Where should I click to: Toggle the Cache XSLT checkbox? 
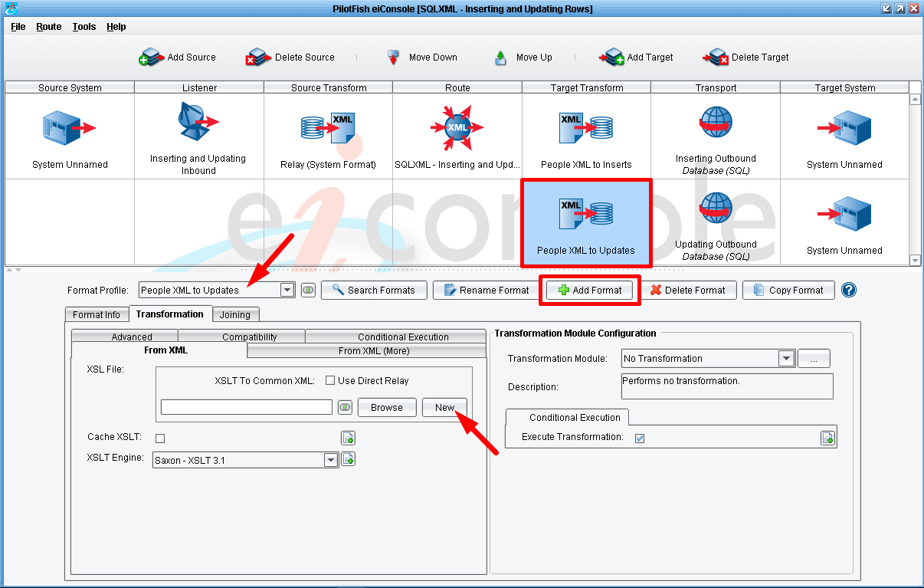160,439
